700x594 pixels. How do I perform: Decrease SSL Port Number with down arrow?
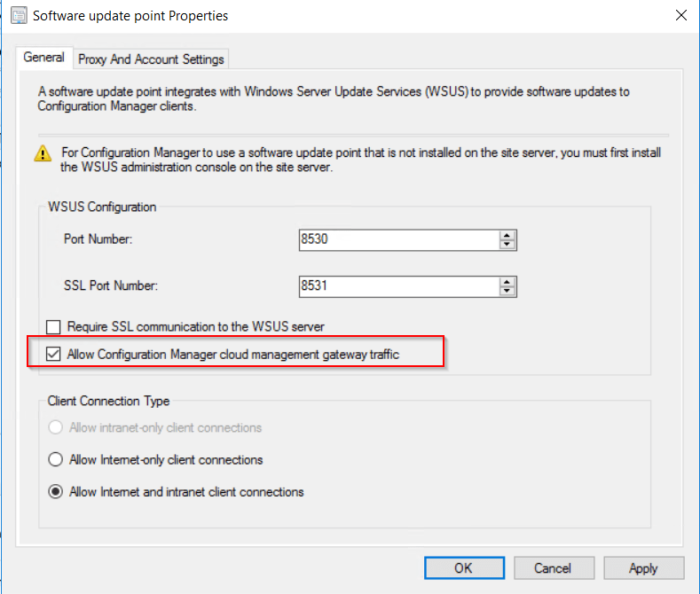(507, 291)
